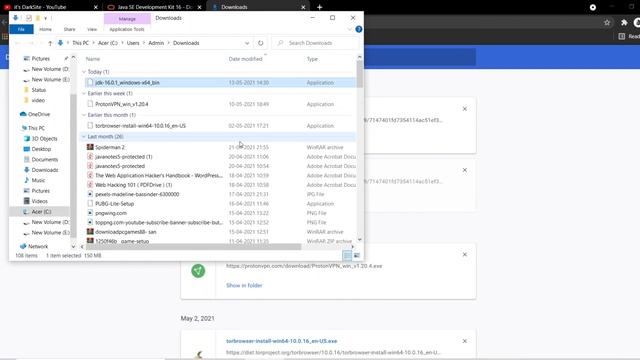Screen dimensions: 640x360
Task: Collapse the Earlier this week group
Action: (84, 93)
